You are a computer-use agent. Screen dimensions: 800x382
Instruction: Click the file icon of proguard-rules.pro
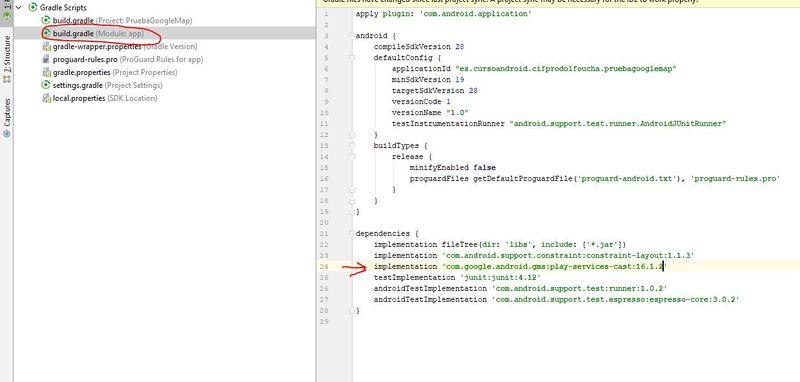point(47,59)
